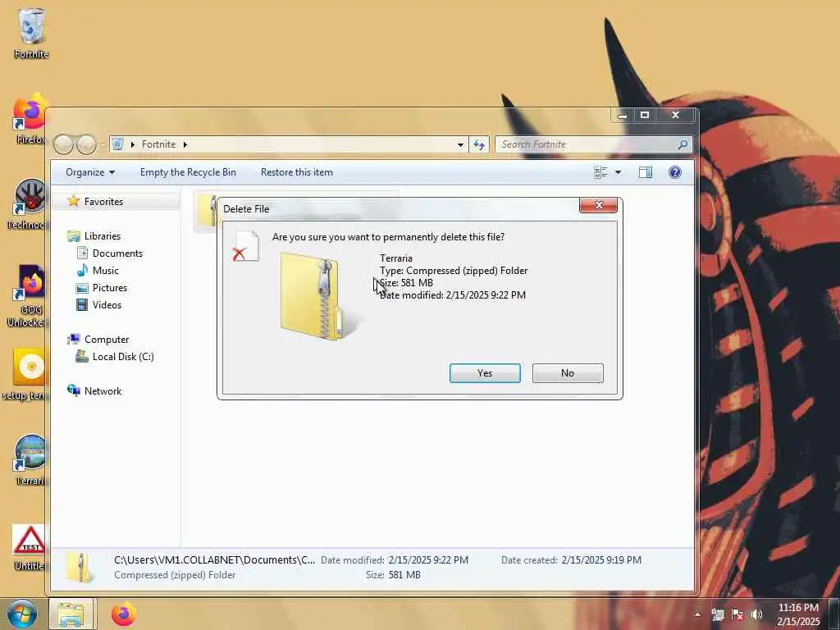Image resolution: width=840 pixels, height=630 pixels.
Task: Open the GOG Unlocked desktop shortcut
Action: [27, 295]
